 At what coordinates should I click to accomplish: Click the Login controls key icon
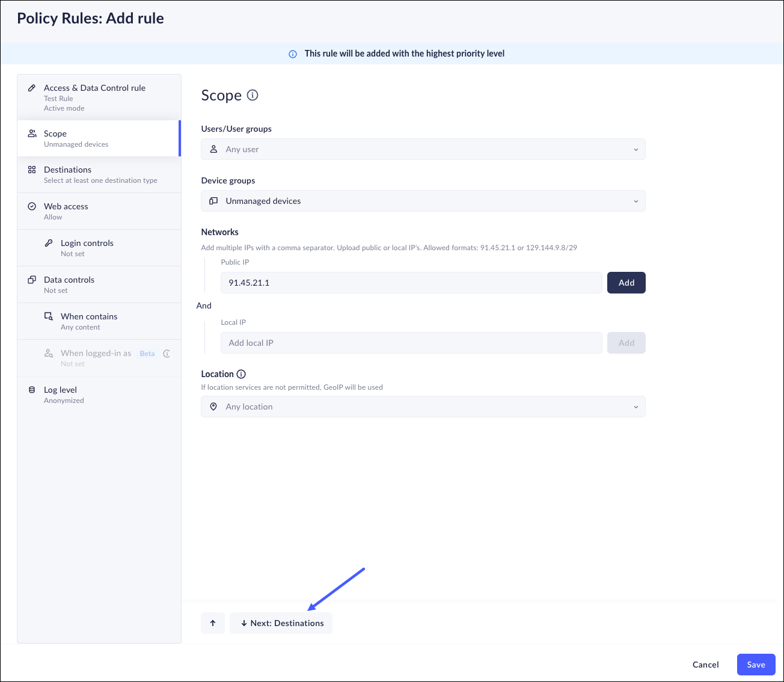point(49,243)
